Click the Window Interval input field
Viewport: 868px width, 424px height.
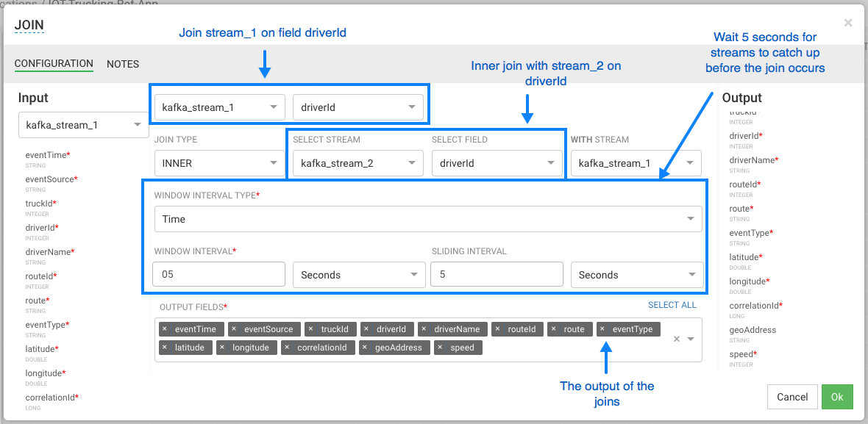click(218, 275)
